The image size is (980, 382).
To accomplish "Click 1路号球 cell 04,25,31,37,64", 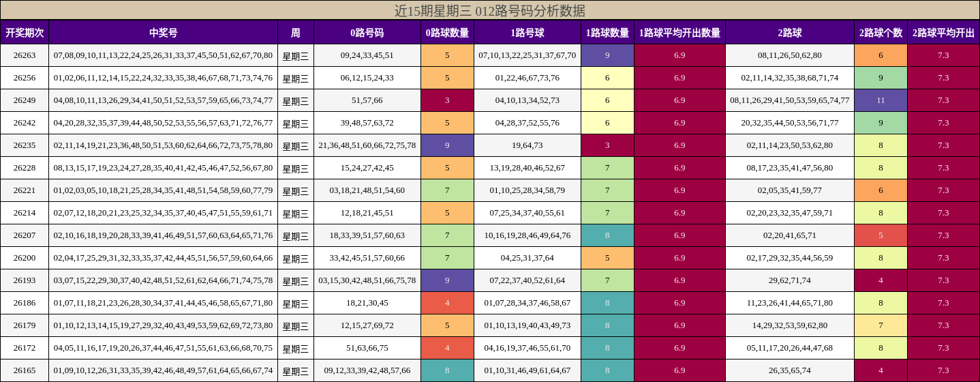I will click(x=527, y=258).
